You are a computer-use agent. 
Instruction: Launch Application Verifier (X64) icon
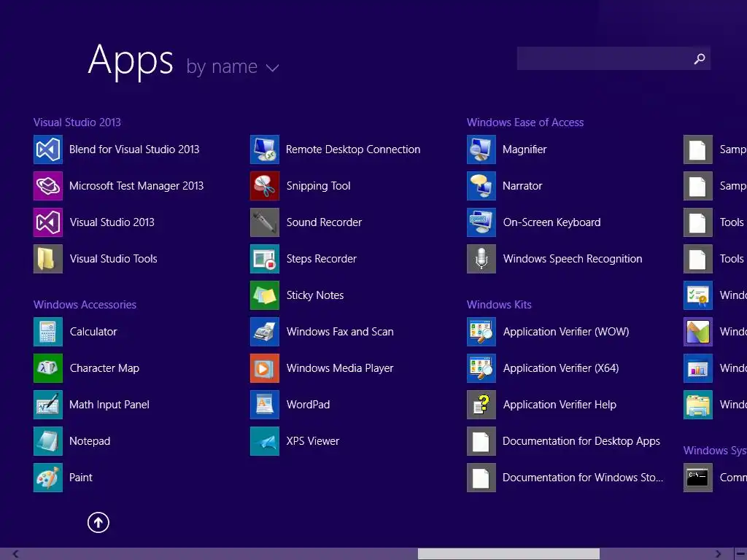pyautogui.click(x=481, y=368)
